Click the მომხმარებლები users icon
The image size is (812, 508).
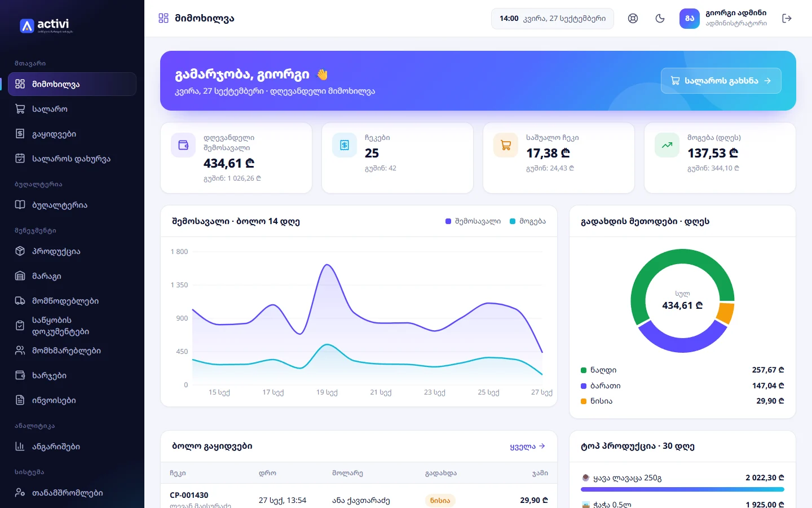pos(20,351)
